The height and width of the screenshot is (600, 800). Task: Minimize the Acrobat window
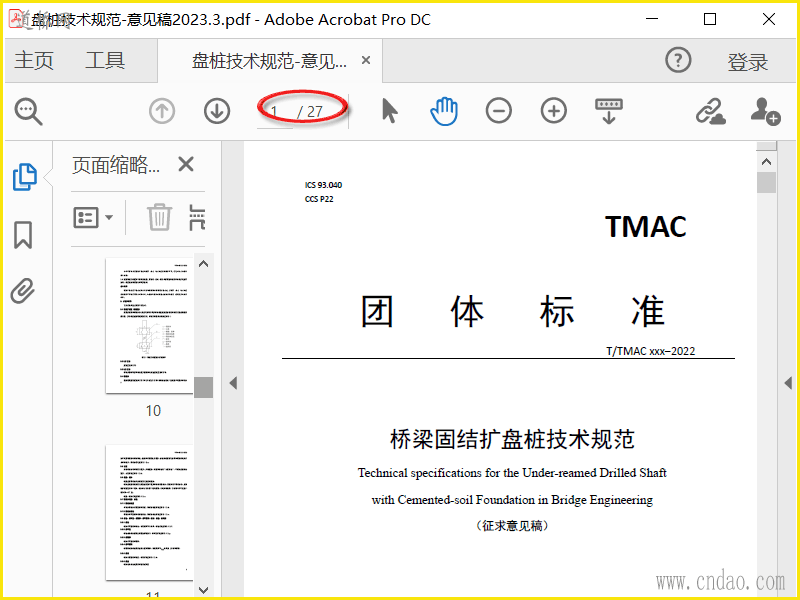click(652, 19)
